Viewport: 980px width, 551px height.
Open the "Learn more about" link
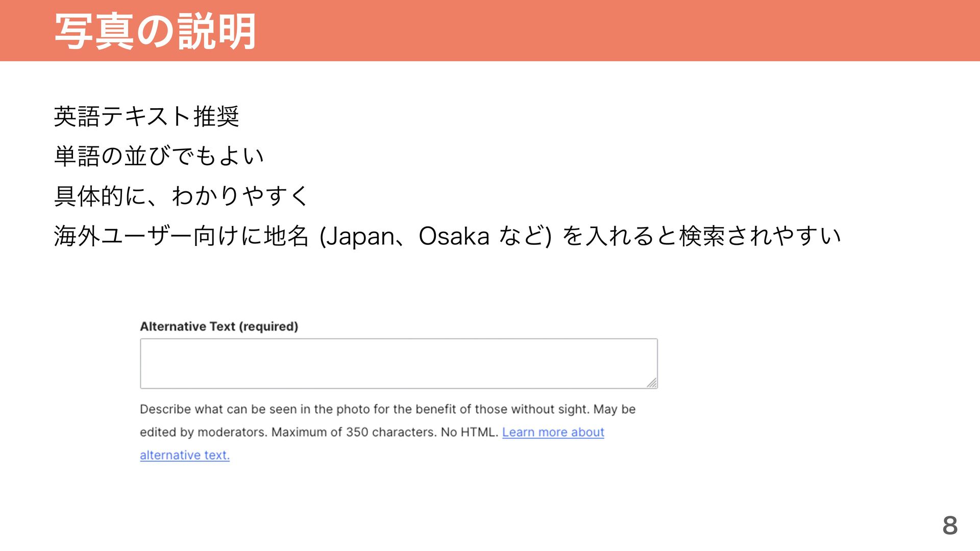click(x=553, y=432)
